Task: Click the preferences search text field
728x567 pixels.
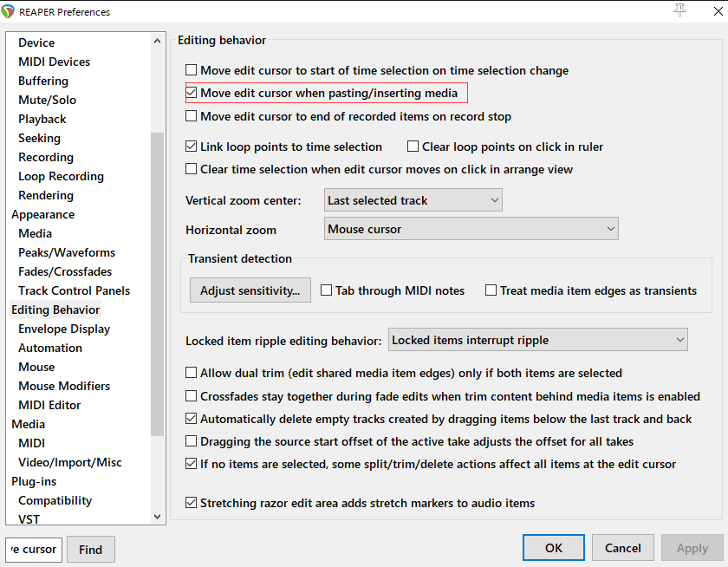Action: pyautogui.click(x=35, y=549)
